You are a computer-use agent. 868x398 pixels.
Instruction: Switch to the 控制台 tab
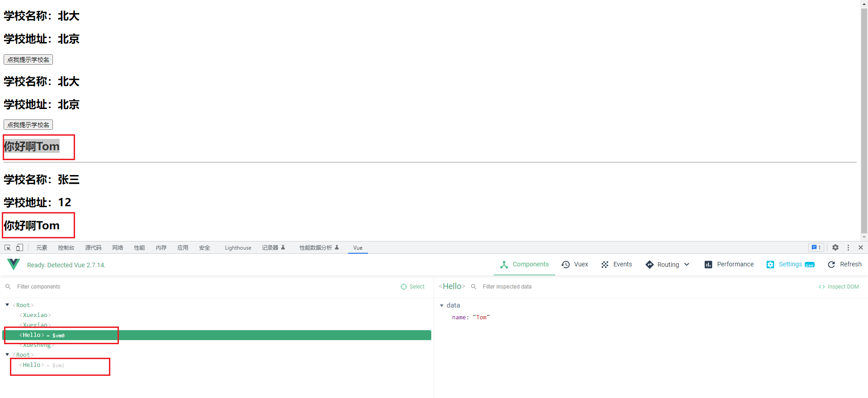(x=66, y=248)
